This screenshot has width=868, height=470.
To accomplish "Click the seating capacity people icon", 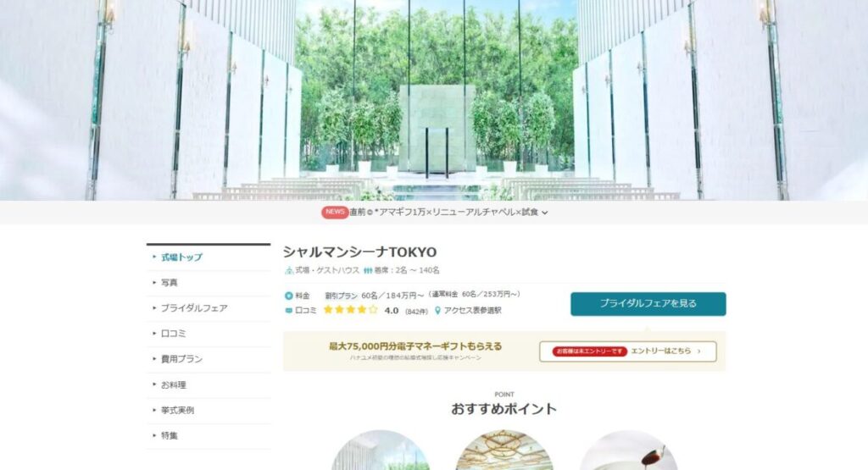I will click(x=368, y=271).
